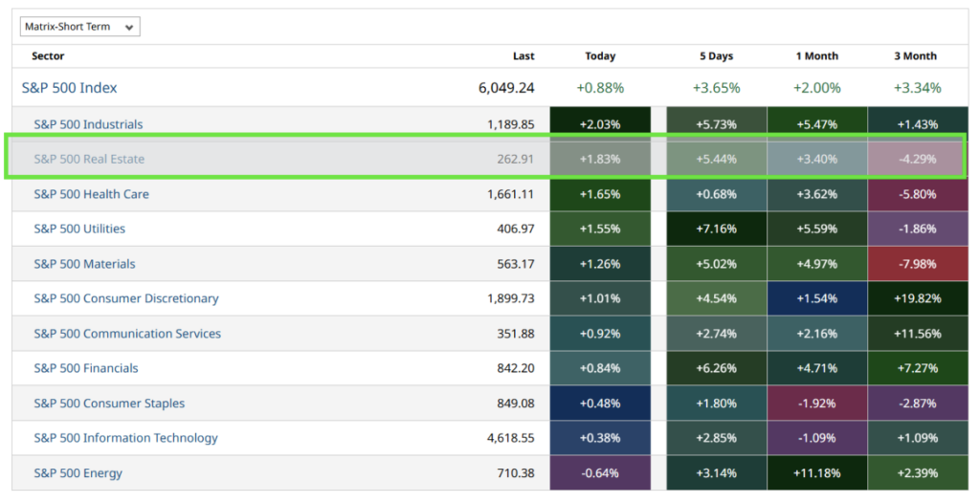Viewport: 980px width, 503px height.
Task: Sort by the Sector column header
Action: click(48, 56)
